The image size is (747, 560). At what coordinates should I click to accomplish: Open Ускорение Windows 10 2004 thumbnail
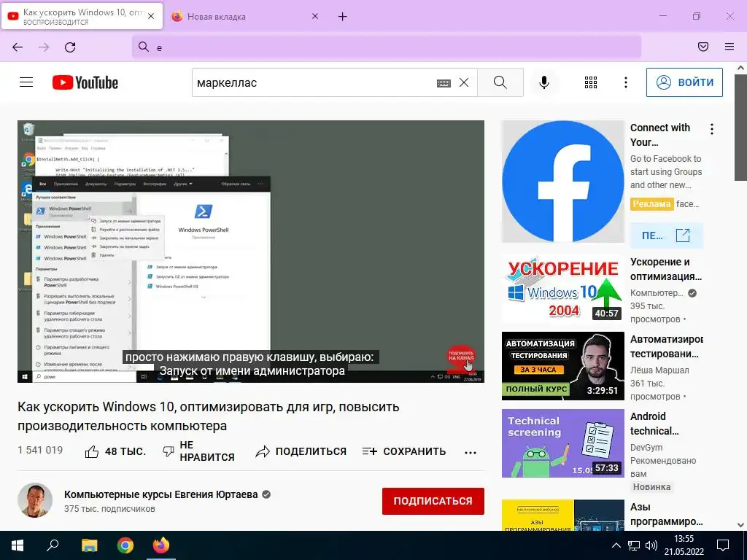[562, 289]
